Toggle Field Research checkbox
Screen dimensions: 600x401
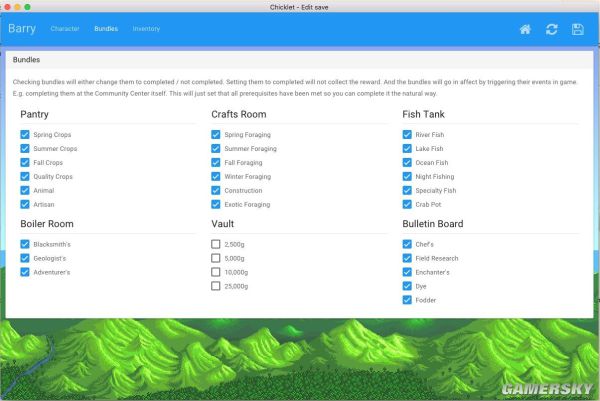coord(407,258)
